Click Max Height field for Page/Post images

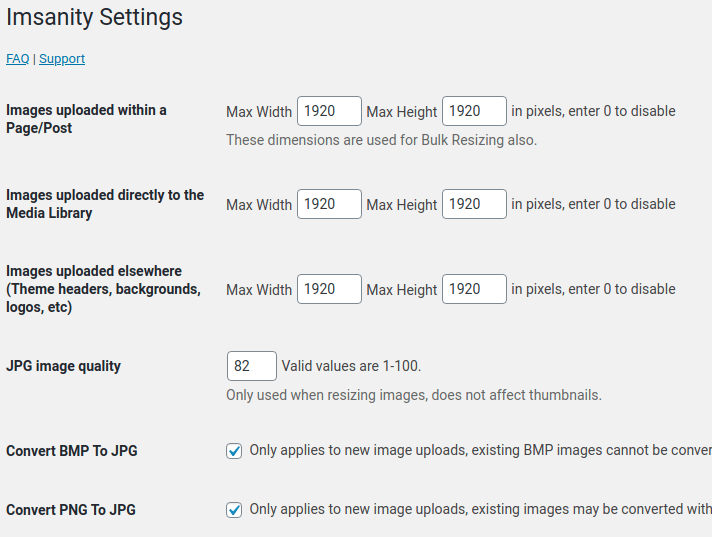[x=474, y=111]
